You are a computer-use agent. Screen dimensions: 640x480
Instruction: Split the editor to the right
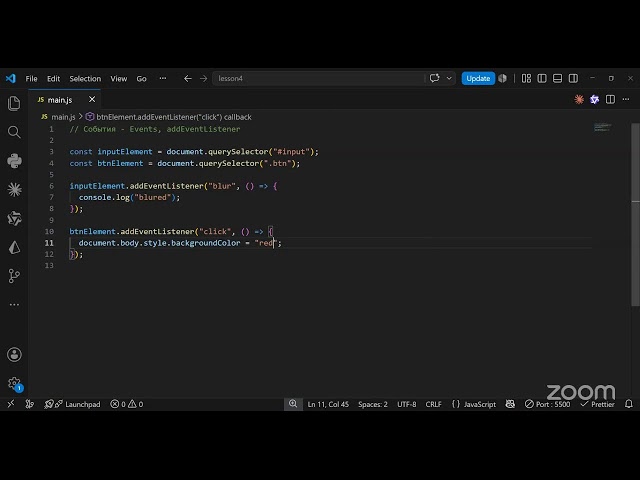(x=610, y=99)
